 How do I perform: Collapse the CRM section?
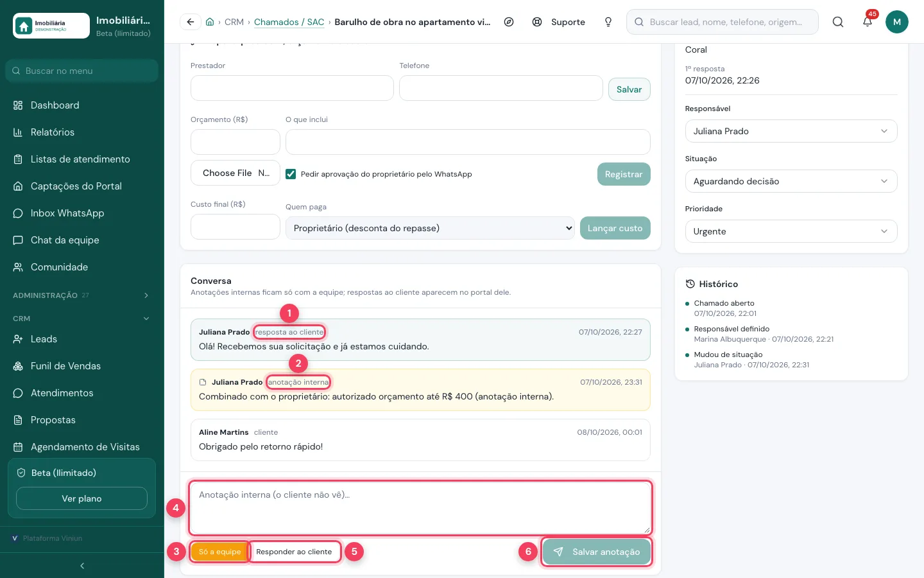(82, 319)
